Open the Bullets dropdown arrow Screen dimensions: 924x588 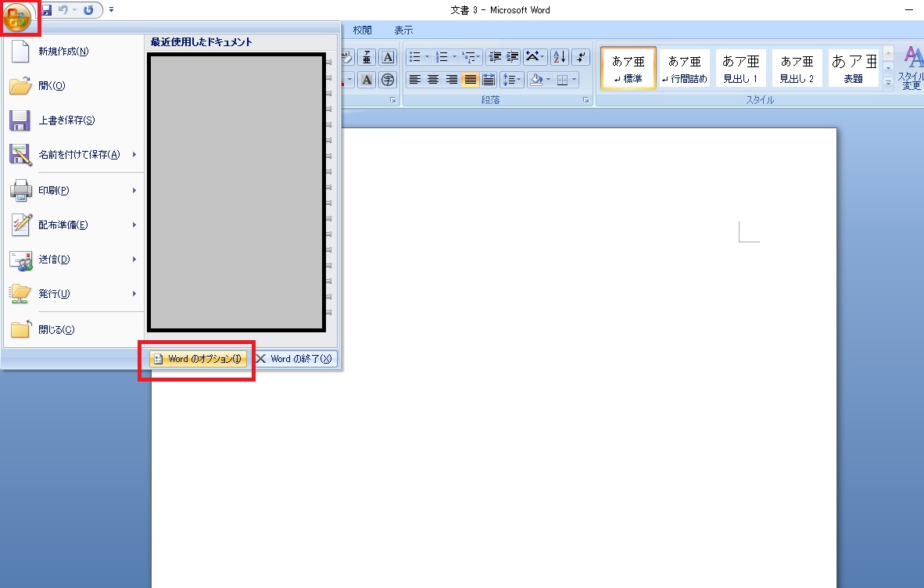(428, 57)
